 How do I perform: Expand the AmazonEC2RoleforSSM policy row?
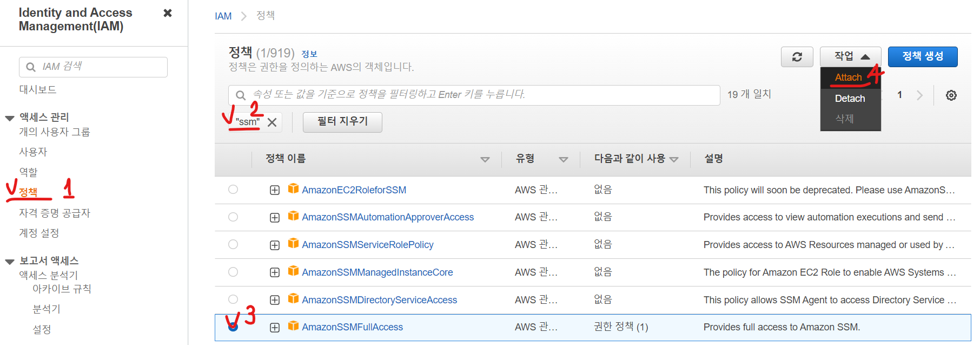point(275,190)
